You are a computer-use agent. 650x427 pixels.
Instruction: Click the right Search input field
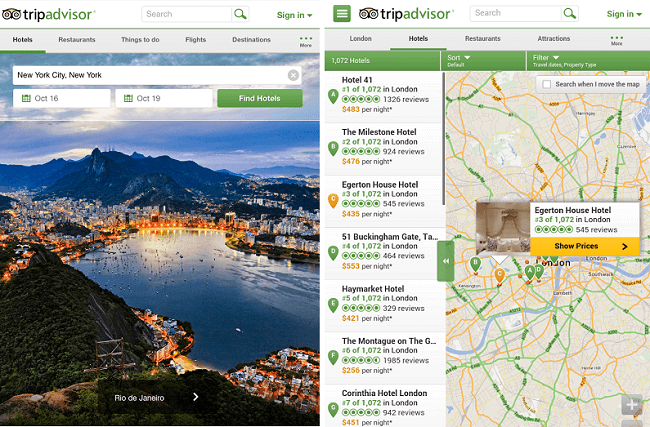point(516,13)
